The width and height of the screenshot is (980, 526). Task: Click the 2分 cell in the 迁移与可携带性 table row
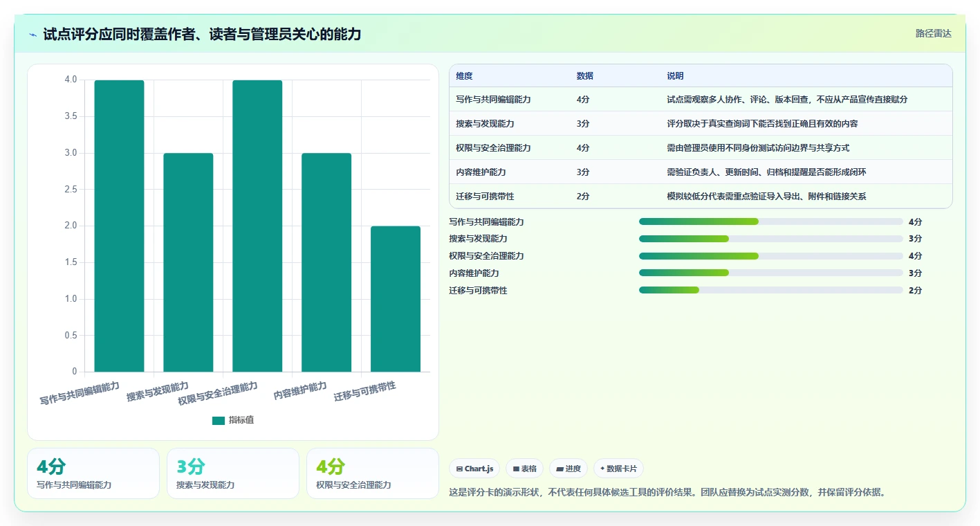(583, 197)
